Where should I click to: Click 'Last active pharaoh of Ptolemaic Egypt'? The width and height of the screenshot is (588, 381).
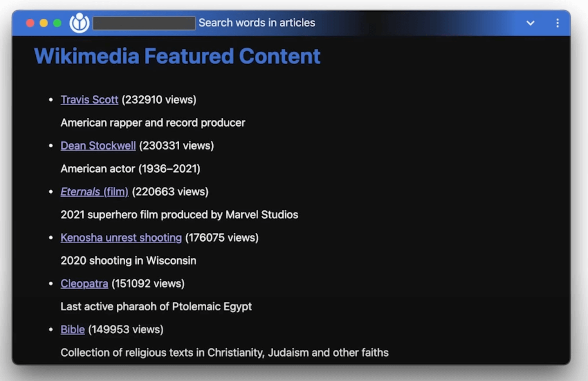coord(156,307)
